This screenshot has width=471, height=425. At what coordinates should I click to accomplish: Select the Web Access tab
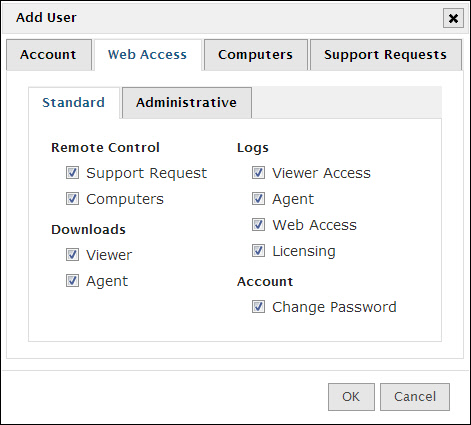(x=148, y=55)
